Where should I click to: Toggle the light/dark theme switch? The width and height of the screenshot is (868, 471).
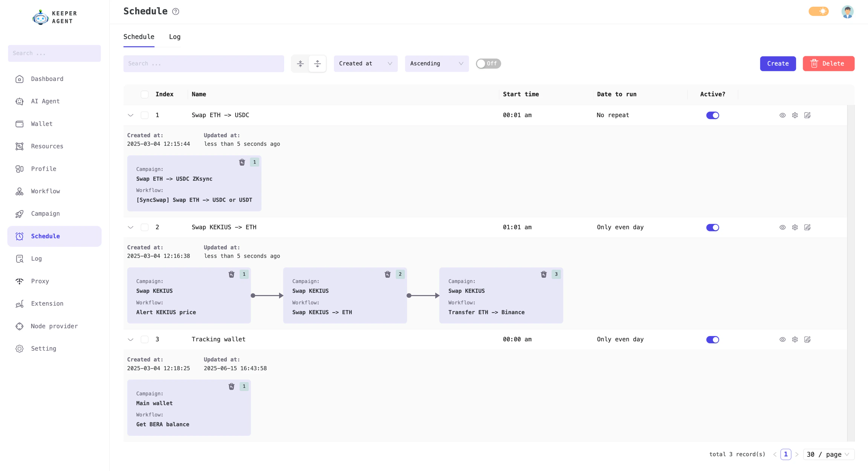[x=818, y=11]
